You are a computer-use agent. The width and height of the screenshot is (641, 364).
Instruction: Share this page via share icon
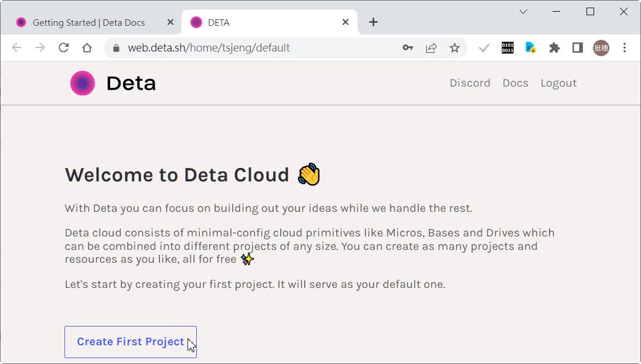pos(431,48)
